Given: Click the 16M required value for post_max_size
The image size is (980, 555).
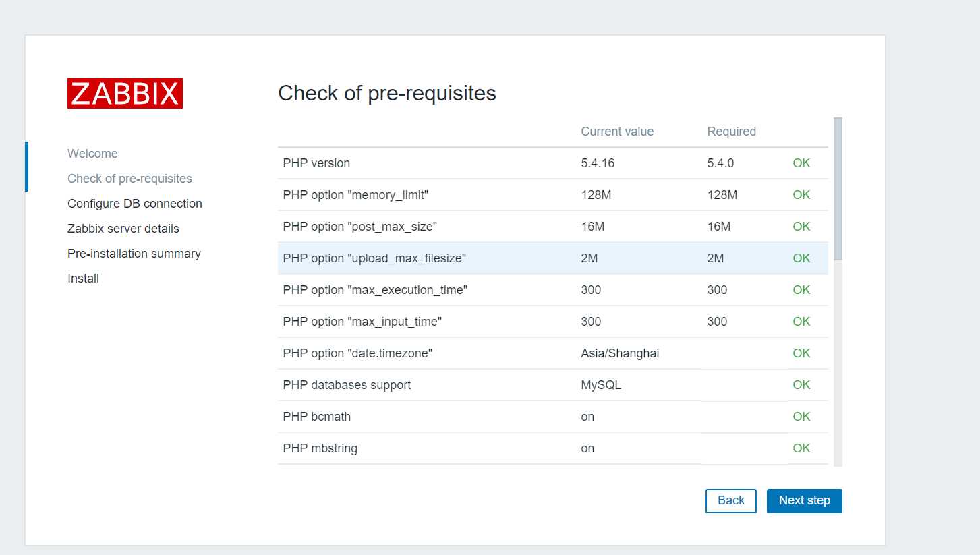Looking at the screenshot, I should pyautogui.click(x=719, y=227).
